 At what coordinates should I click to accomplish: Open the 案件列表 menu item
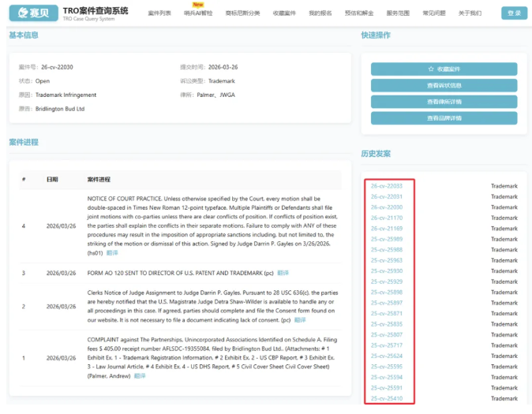159,13
